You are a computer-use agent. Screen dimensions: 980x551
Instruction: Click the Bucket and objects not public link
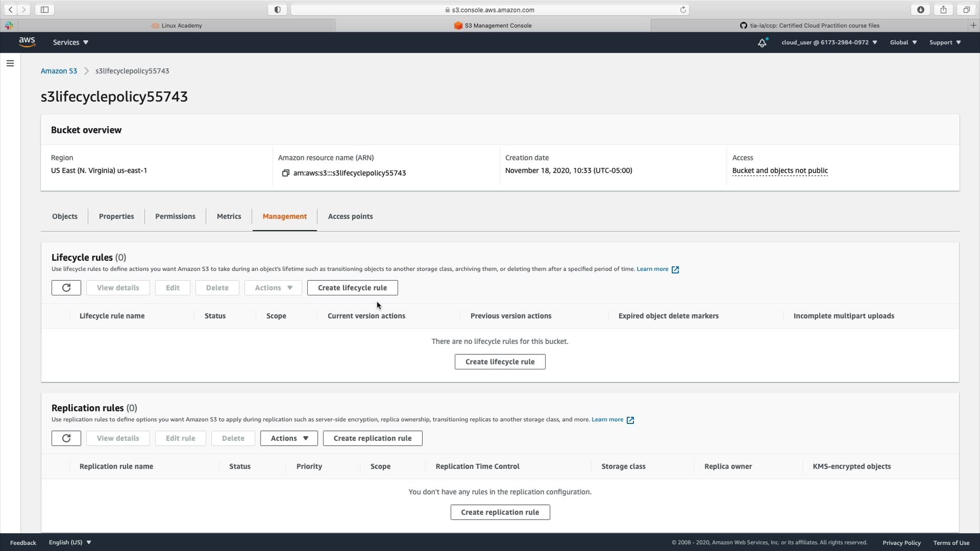780,171
